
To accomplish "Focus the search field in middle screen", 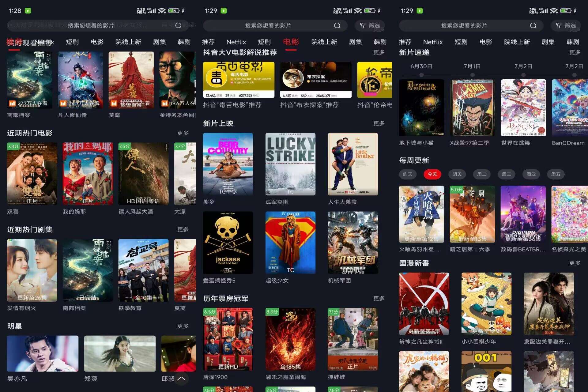I will pyautogui.click(x=275, y=25).
